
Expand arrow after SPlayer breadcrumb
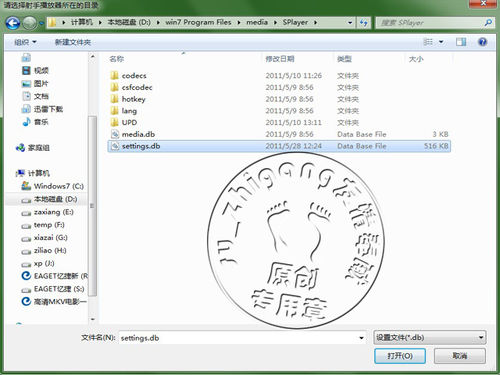[315, 23]
